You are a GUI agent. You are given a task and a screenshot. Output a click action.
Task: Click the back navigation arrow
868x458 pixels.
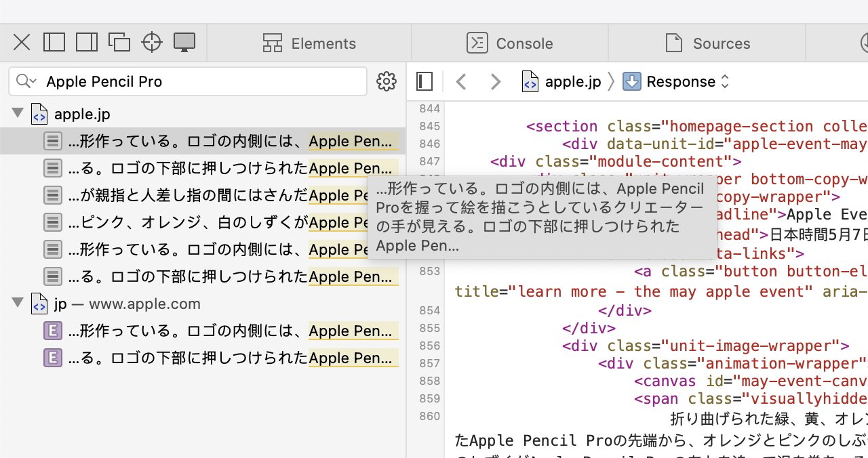coord(461,81)
